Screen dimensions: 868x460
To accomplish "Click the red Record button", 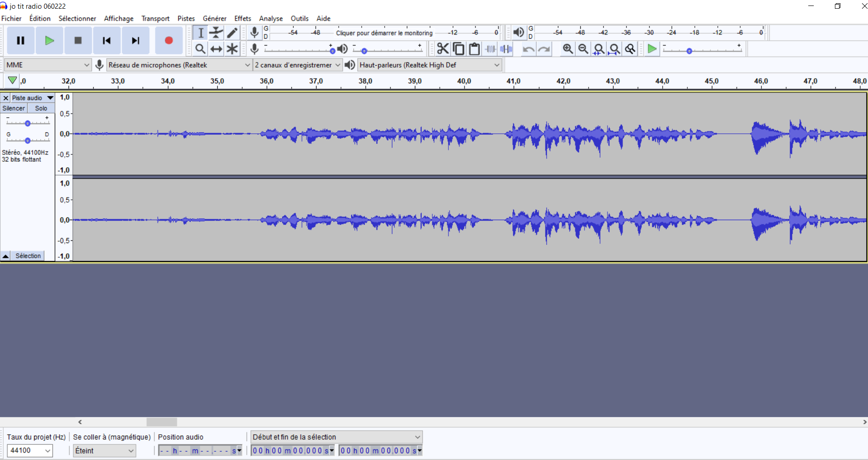I will point(169,41).
